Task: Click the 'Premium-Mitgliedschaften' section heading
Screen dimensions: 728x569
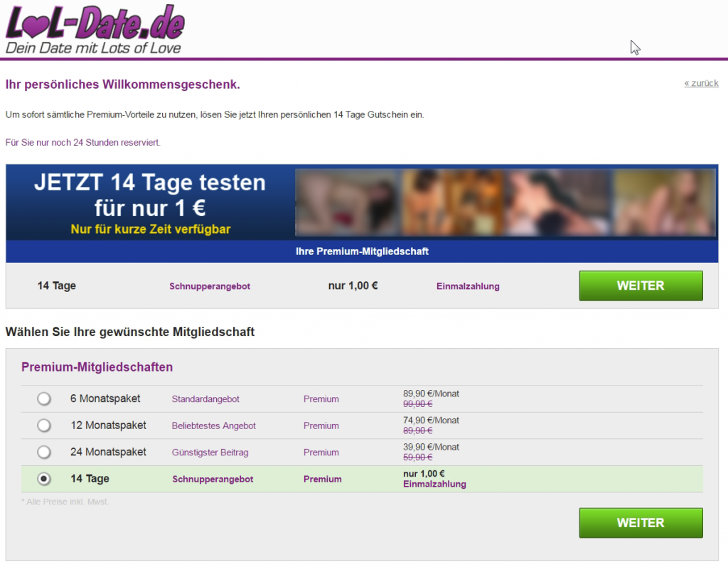Action: coord(97,367)
